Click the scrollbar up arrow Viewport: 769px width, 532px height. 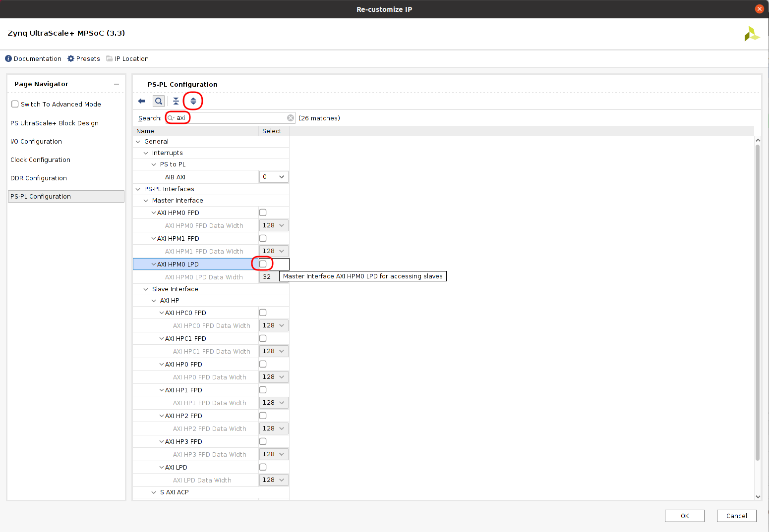(758, 140)
